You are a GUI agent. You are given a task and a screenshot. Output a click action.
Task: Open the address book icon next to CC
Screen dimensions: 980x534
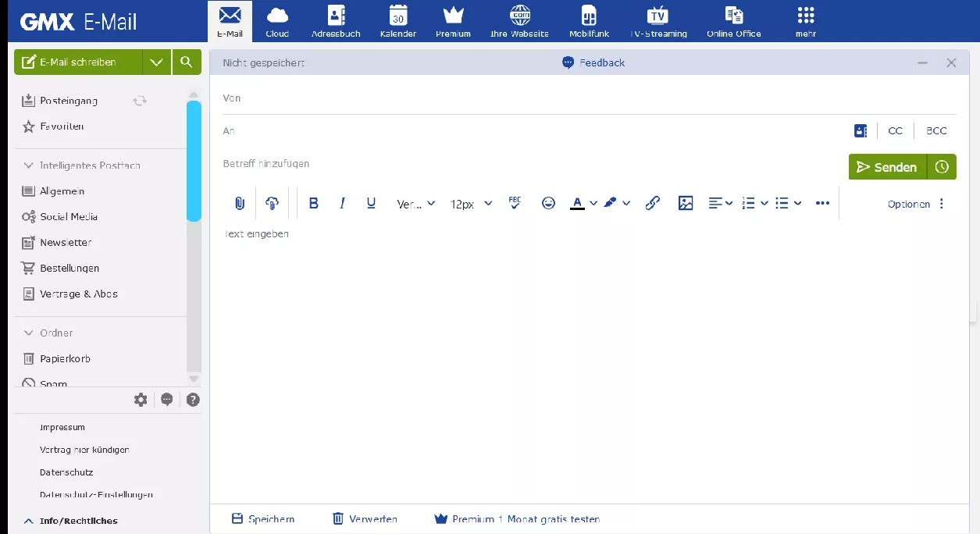coord(861,131)
